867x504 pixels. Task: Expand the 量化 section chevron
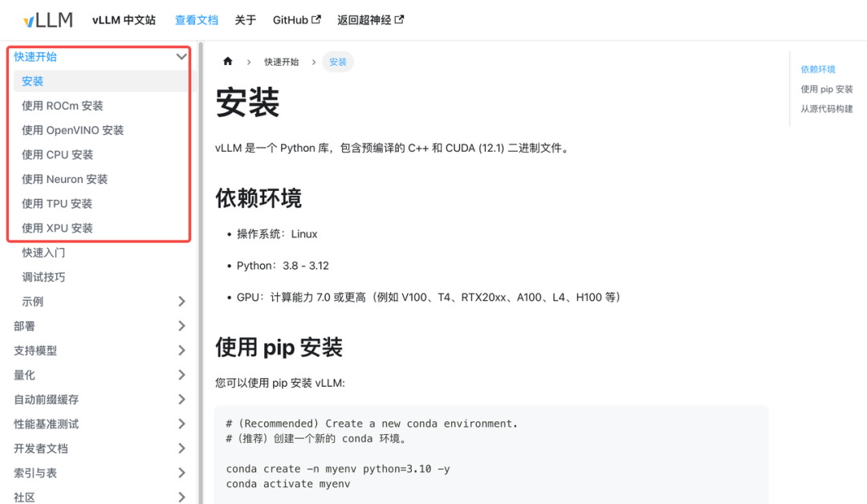[181, 375]
